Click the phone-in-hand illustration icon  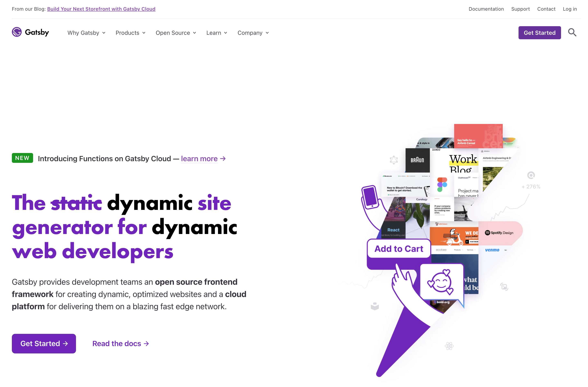pos(370,197)
